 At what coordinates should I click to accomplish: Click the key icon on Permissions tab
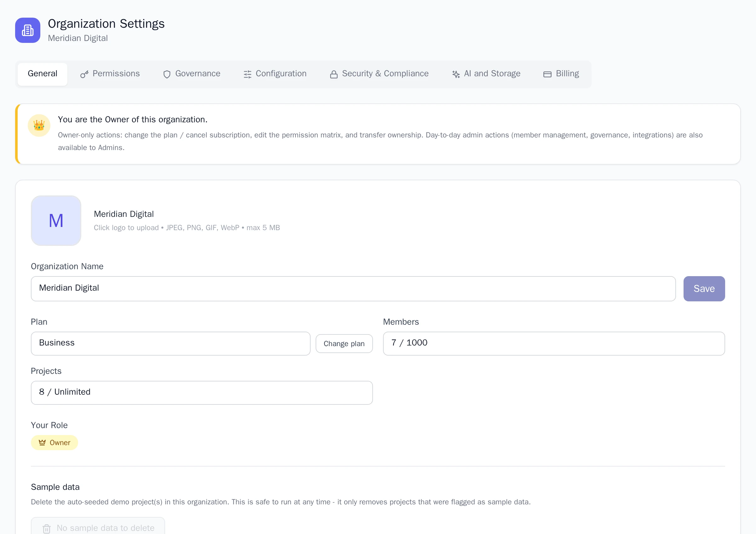pos(84,74)
